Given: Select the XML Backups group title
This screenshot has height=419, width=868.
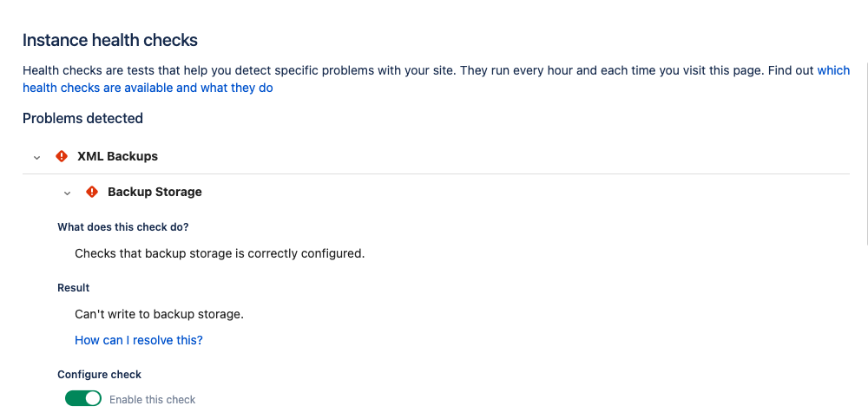Looking at the screenshot, I should point(117,156).
